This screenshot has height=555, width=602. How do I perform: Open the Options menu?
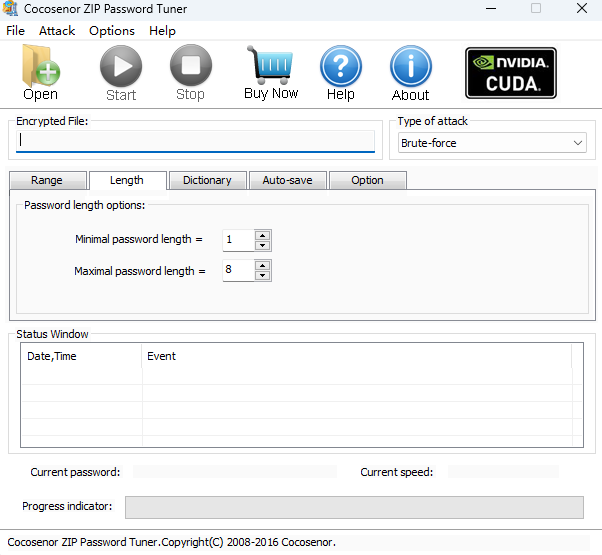pos(112,31)
